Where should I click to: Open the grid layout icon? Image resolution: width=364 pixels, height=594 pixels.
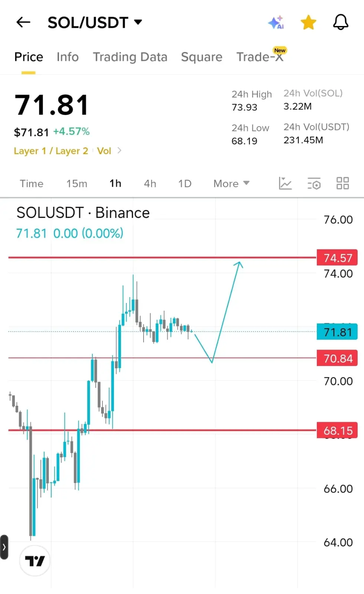342,183
